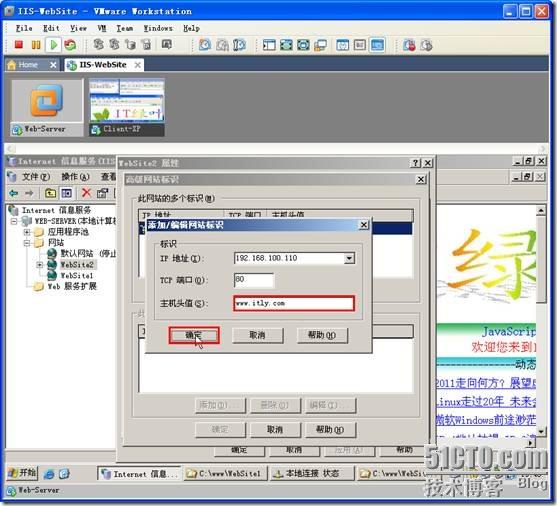The height and width of the screenshot is (506, 557).
Task: Click 取消 in the add/edit identification dialog
Action: 258,335
